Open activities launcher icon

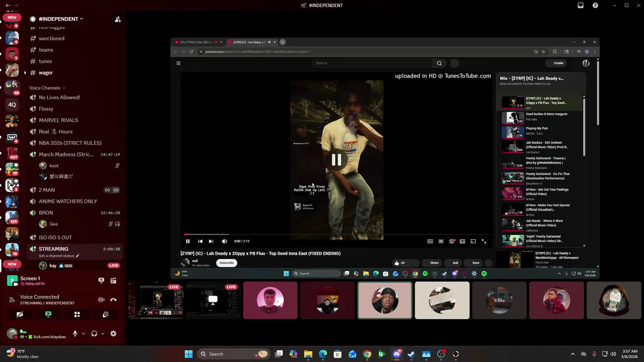77,314
